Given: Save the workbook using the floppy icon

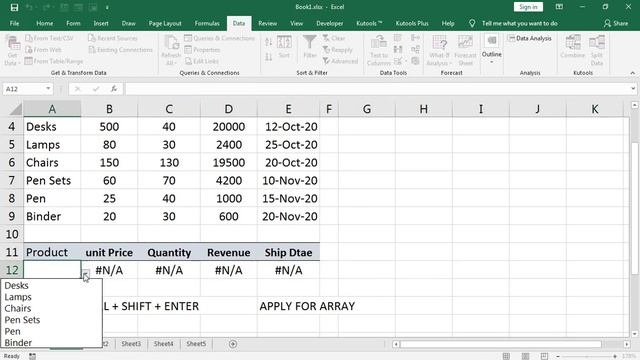Looking at the screenshot, I should click(x=14, y=7).
